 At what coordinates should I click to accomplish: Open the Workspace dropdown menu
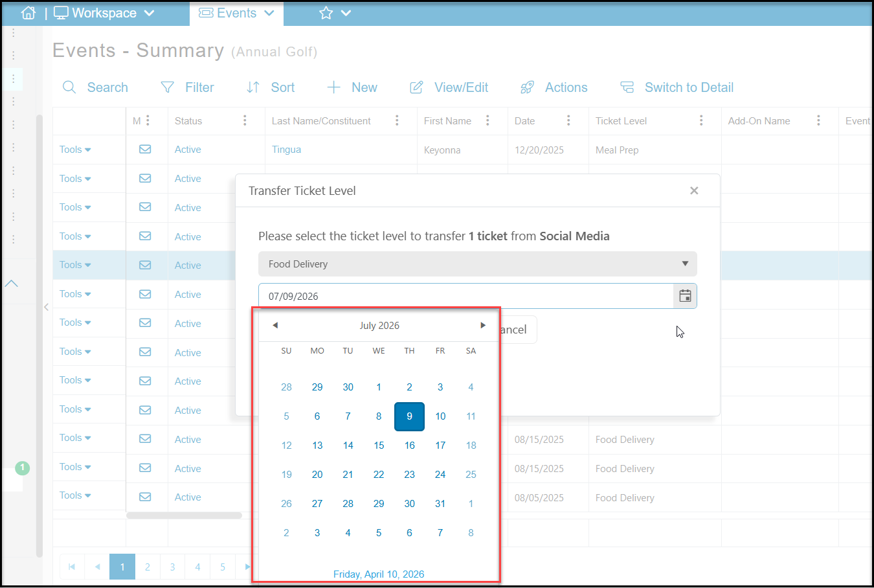104,13
